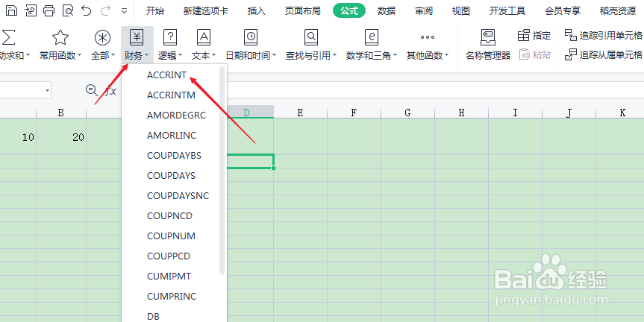The height and width of the screenshot is (322, 644).
Task: Click cell containing value 20
Action: coord(61,137)
